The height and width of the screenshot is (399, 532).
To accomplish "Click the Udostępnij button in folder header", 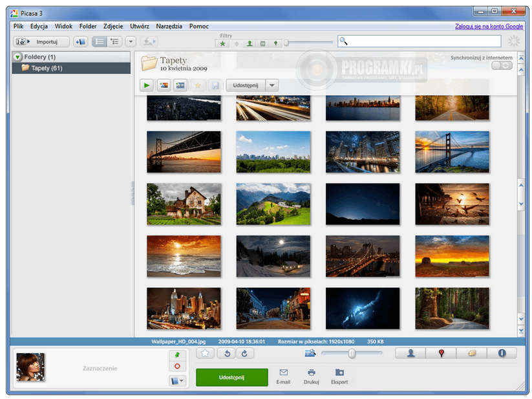I will click(x=246, y=85).
